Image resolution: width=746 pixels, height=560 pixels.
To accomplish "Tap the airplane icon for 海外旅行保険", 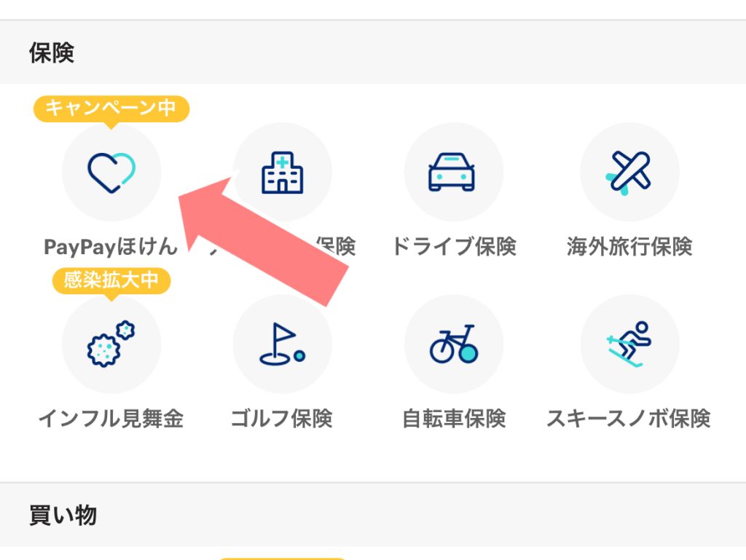I will [629, 172].
